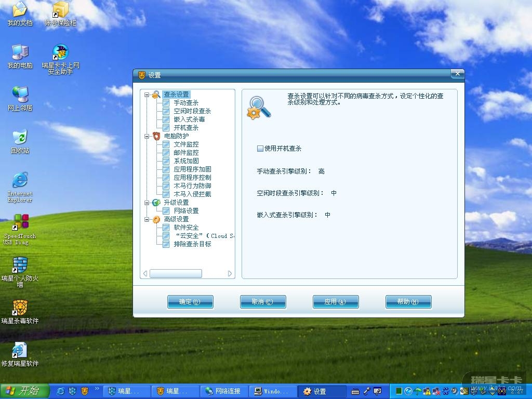Click Rising lion icon in quick launch

[85, 391]
